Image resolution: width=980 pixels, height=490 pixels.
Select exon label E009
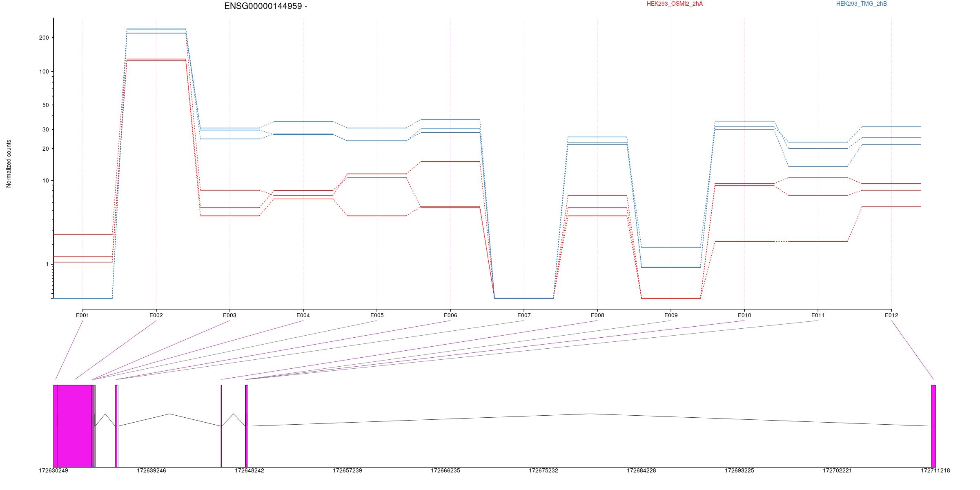671,315
